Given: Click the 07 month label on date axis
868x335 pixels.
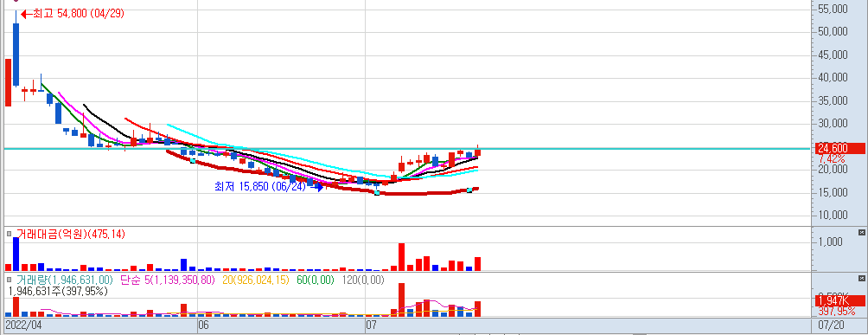Looking at the screenshot, I should [x=372, y=325].
